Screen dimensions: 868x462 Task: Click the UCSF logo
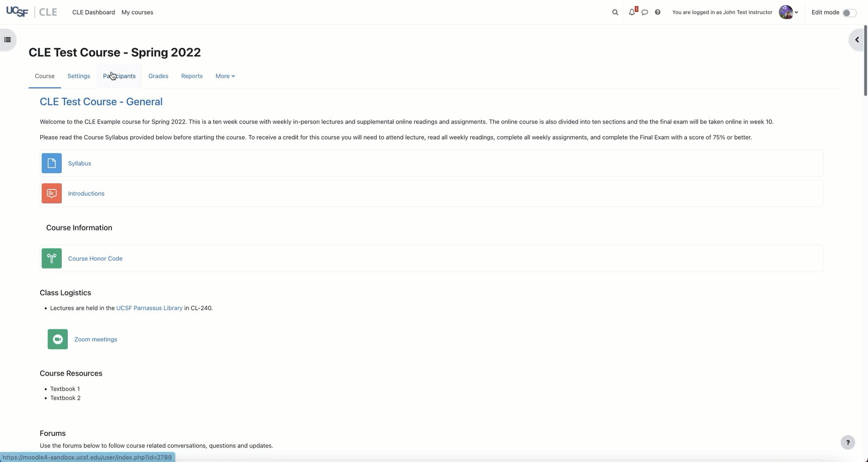pos(17,12)
